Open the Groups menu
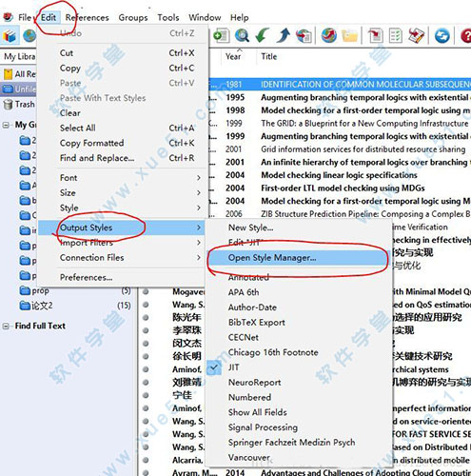The image size is (471, 476). click(x=133, y=17)
